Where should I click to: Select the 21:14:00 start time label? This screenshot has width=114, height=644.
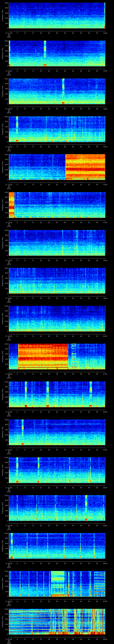click(x=9, y=147)
